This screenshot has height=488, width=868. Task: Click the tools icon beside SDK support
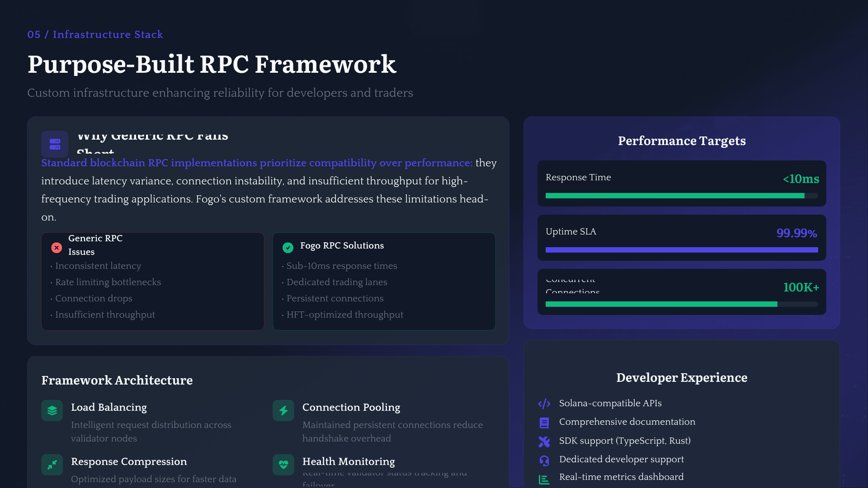pyautogui.click(x=544, y=441)
